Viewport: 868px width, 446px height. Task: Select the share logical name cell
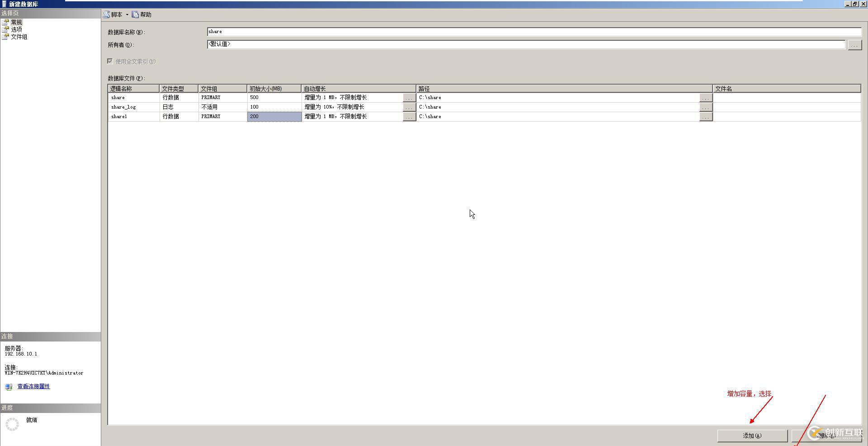click(134, 98)
